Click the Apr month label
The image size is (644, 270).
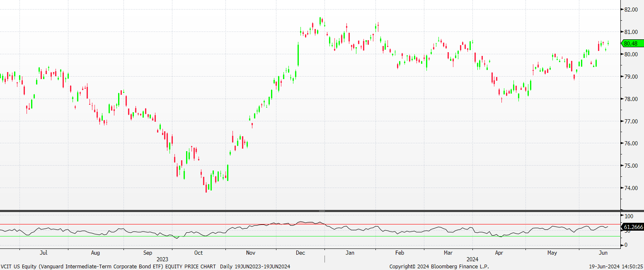[x=499, y=252]
